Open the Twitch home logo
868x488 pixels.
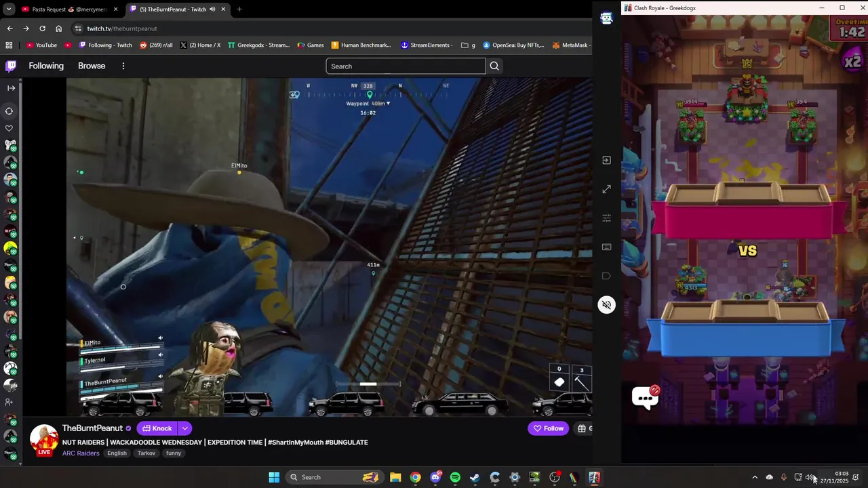tap(11, 66)
